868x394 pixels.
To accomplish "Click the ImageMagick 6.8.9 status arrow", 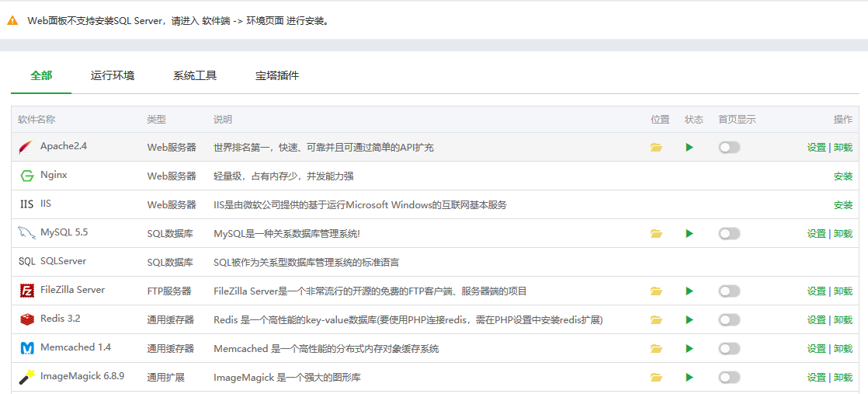I will tap(689, 378).
